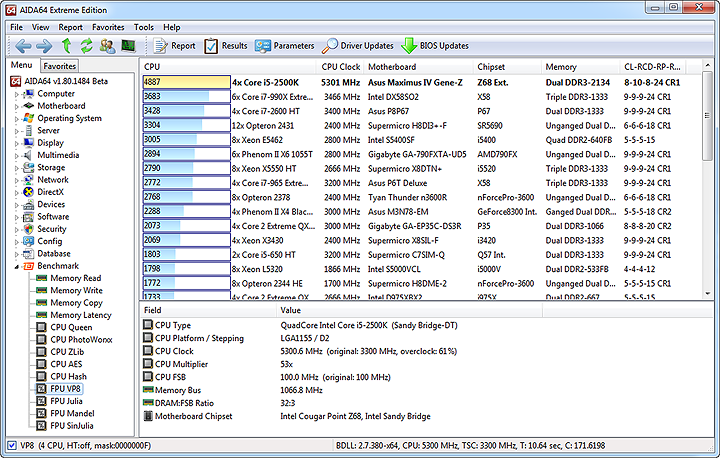This screenshot has height=458, width=720.
Task: Click the results list scrollbar up arrow
Action: pyautogui.click(x=707, y=66)
